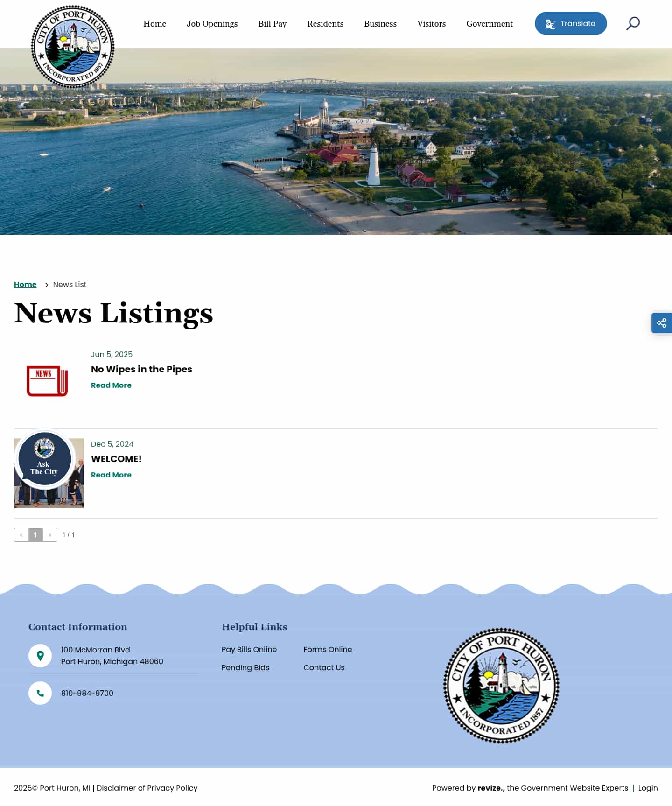Viewport: 672px width, 806px height.
Task: Open the Business menu
Action: (380, 24)
